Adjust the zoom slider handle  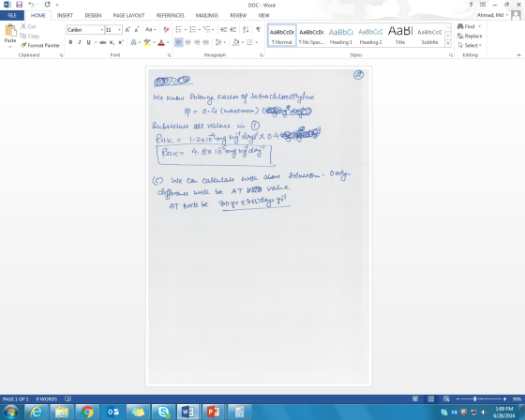(474, 398)
